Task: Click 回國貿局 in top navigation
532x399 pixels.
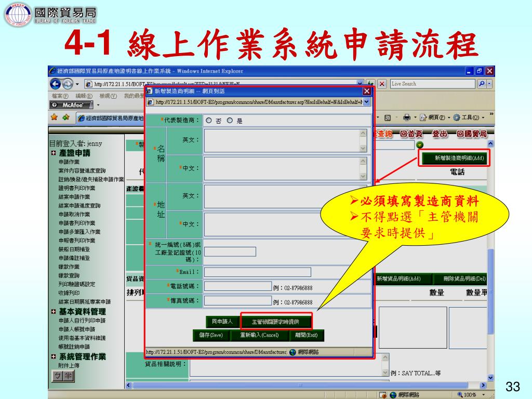Action: [471, 134]
